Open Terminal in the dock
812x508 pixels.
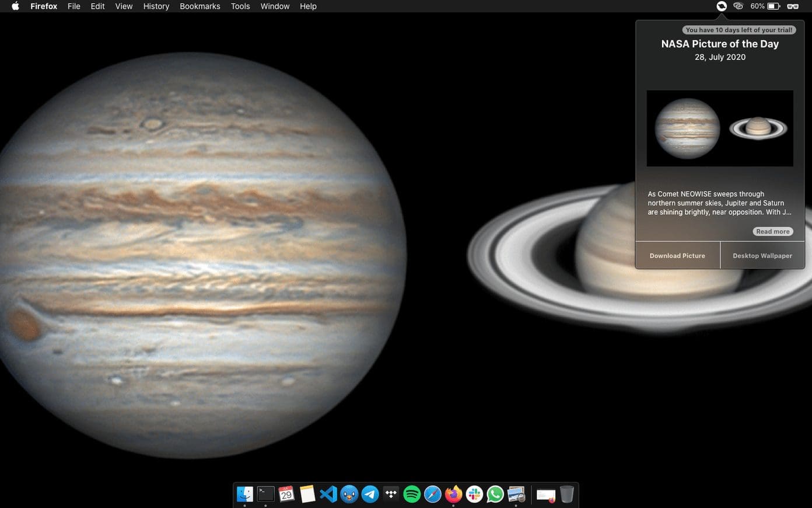pyautogui.click(x=266, y=494)
